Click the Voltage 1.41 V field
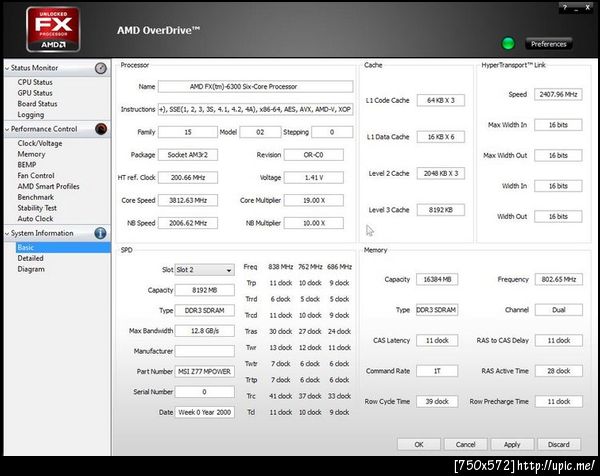600x476 pixels. pyautogui.click(x=314, y=178)
